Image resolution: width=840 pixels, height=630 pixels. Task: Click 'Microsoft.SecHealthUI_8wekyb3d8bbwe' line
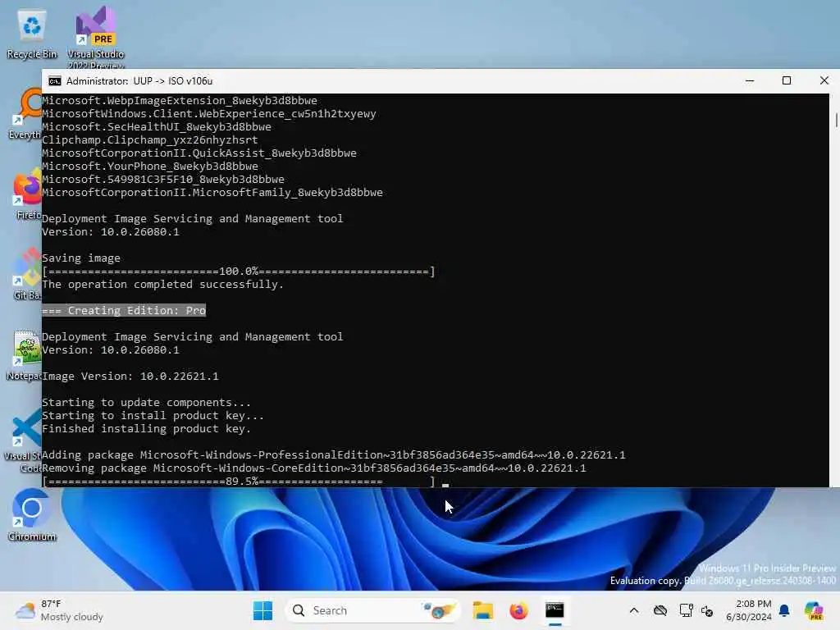pos(157,127)
